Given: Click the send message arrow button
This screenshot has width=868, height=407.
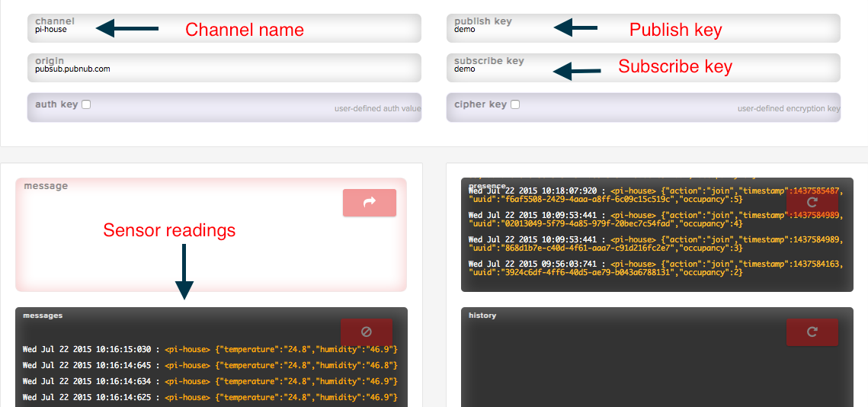Looking at the screenshot, I should (x=370, y=203).
